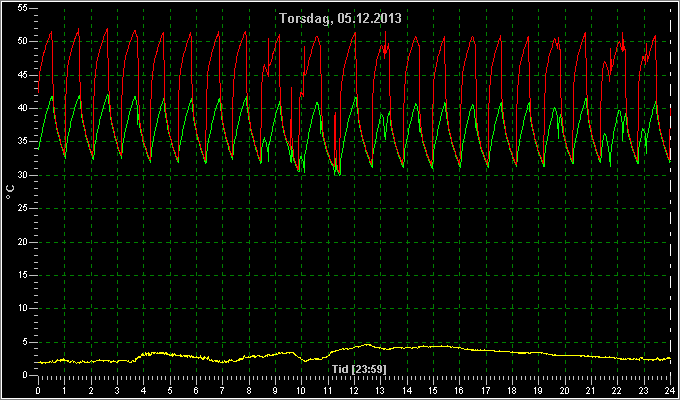Click the red curve's first peak after midnight

51,32
